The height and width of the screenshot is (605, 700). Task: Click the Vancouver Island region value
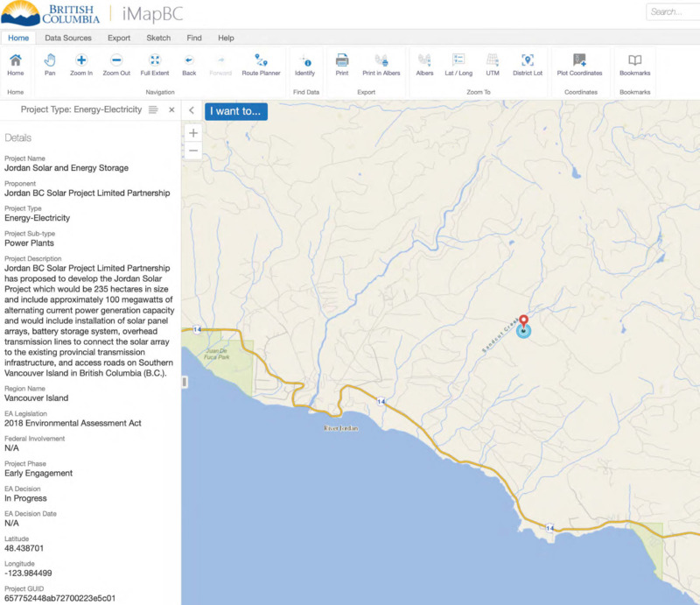tap(36, 398)
